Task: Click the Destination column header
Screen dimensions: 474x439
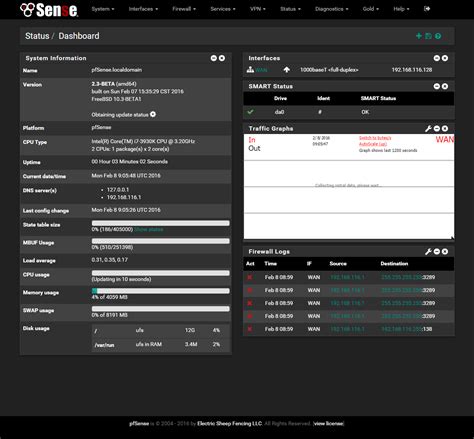Action: (x=394, y=264)
